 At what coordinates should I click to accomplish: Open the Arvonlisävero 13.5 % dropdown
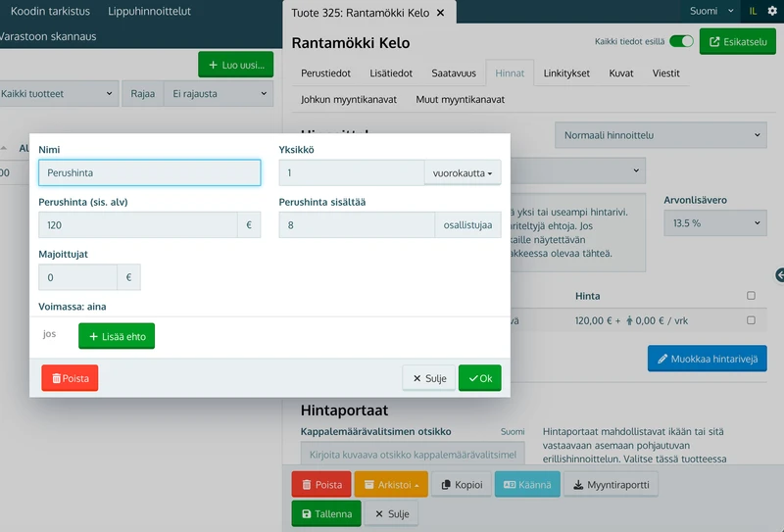coord(715,223)
